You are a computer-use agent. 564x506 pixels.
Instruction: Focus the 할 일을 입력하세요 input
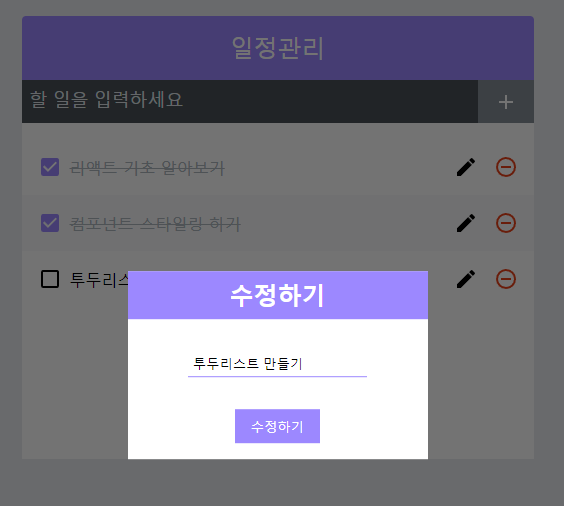(x=250, y=102)
